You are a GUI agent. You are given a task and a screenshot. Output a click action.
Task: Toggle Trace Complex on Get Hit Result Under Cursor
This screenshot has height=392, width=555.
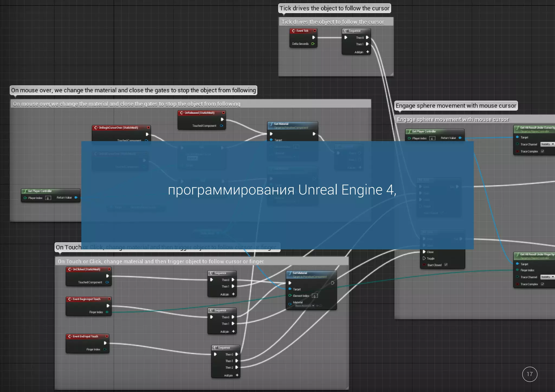click(543, 151)
